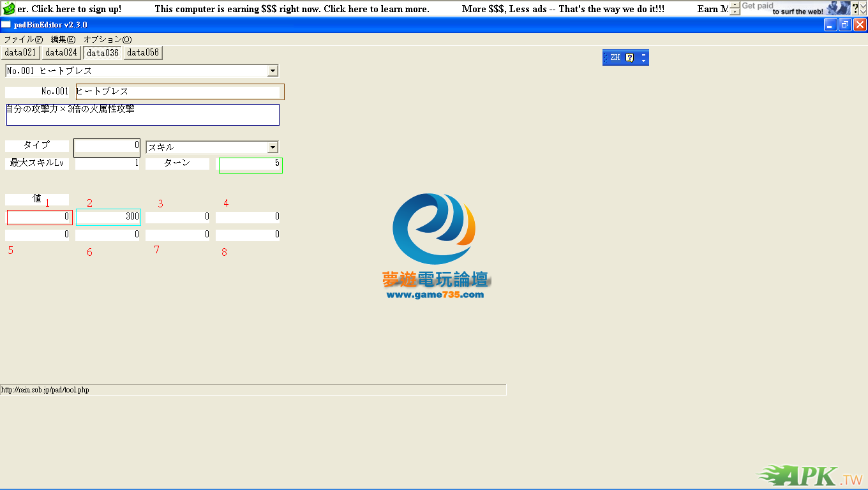Viewport: 868px width, 490px height.
Task: Open the スキル type dropdown
Action: click(273, 147)
